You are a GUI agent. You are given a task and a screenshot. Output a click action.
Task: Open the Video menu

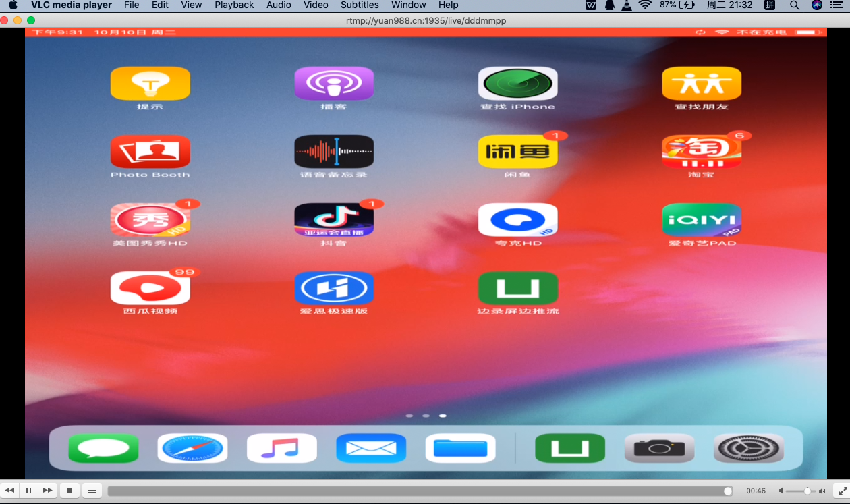pyautogui.click(x=316, y=5)
